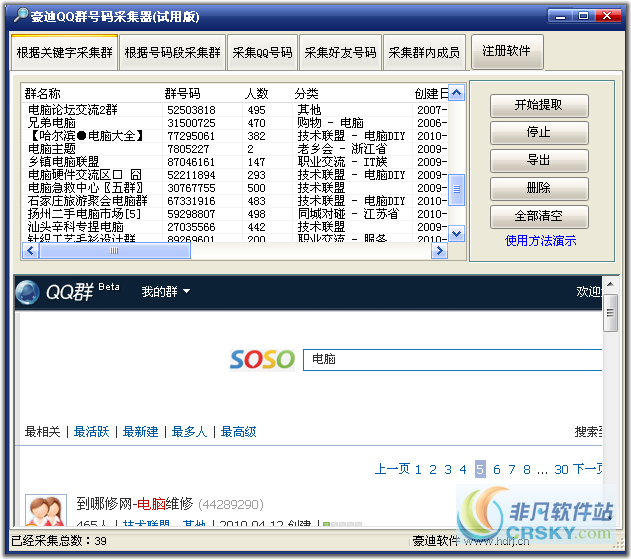The image size is (631, 559).
Task: Start extraction with 开始提取 button
Action: [539, 105]
